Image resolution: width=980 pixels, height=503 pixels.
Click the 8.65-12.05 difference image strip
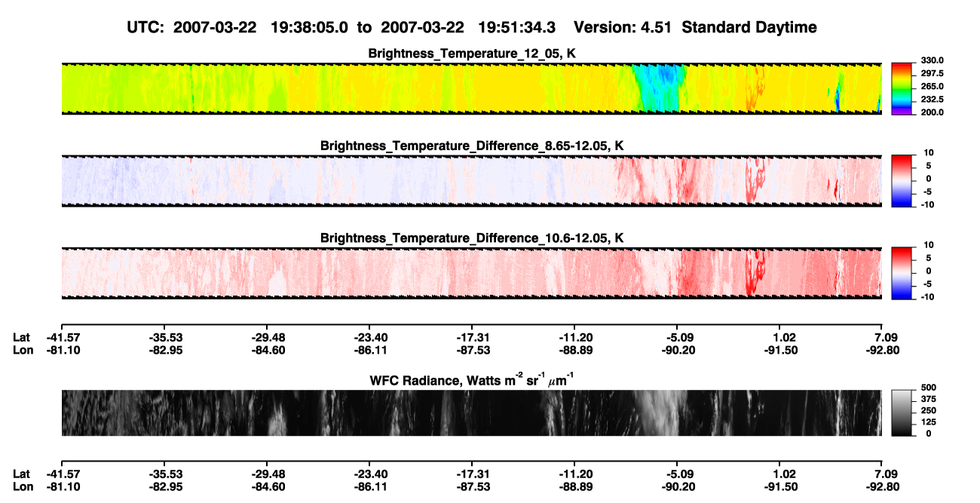pyautogui.click(x=471, y=180)
